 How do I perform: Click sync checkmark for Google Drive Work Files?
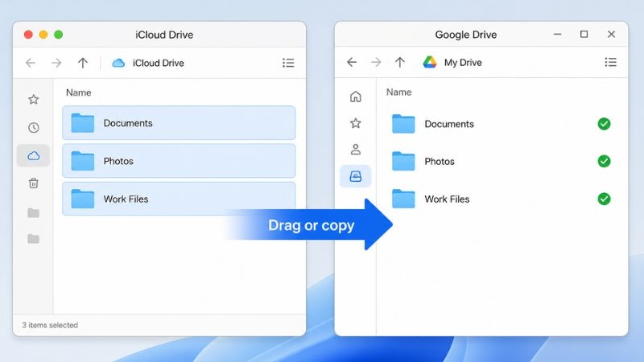[x=604, y=199]
